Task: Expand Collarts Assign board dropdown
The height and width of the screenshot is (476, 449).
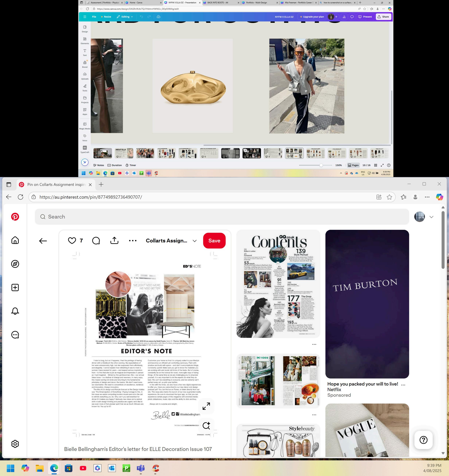Action: pos(195,241)
